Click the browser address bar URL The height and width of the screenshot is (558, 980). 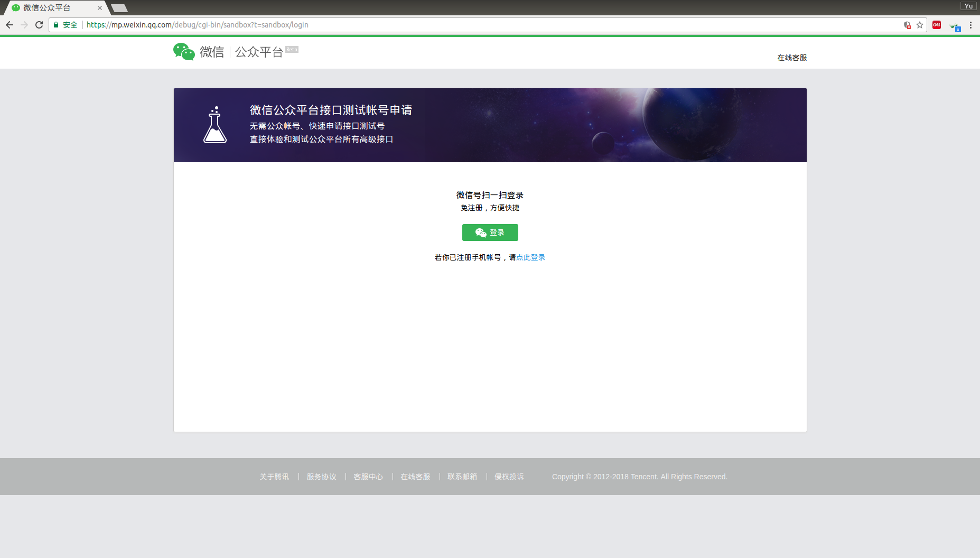pyautogui.click(x=197, y=24)
